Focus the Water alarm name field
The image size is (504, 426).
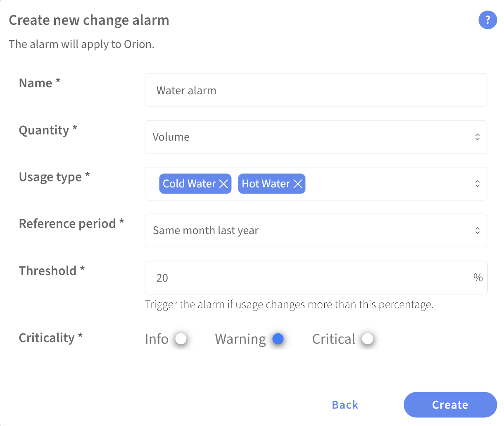316,90
